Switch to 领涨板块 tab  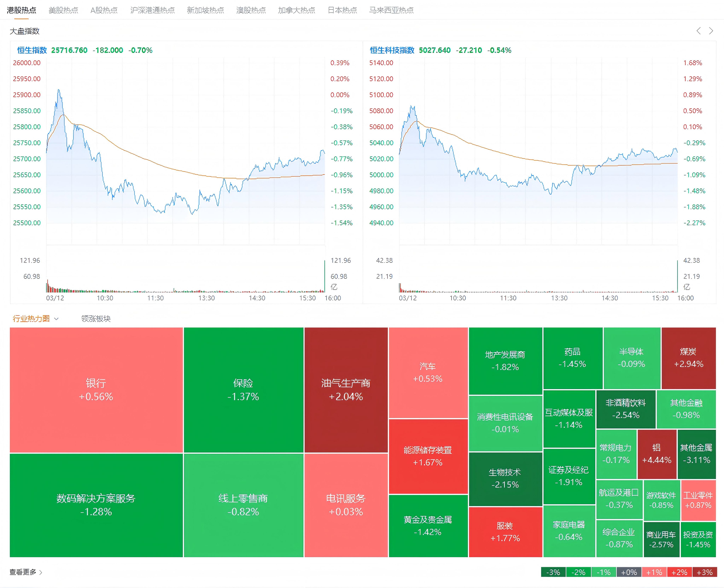96,319
